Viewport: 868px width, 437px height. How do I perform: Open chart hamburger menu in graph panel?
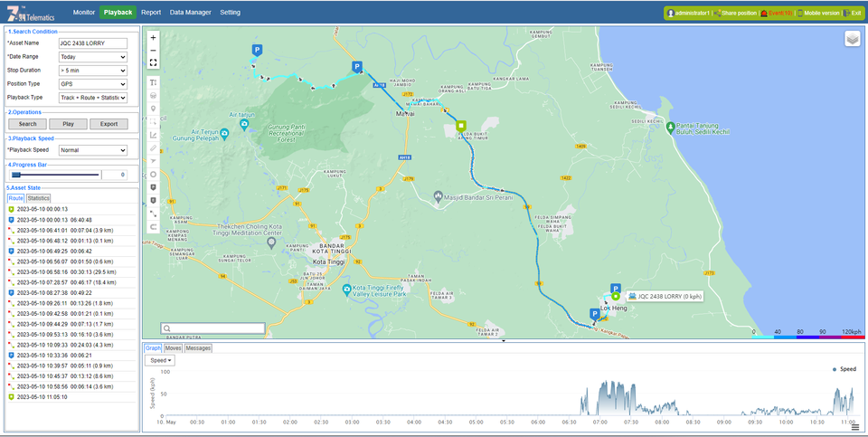coord(855,427)
